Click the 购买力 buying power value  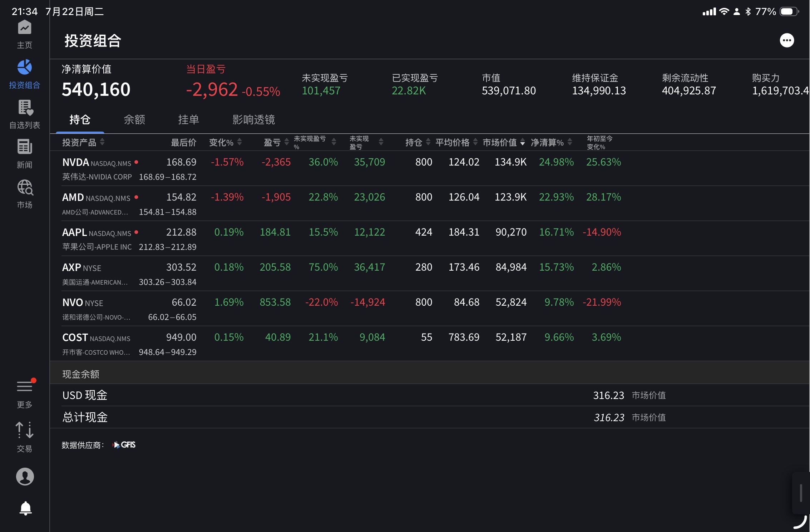click(x=781, y=91)
